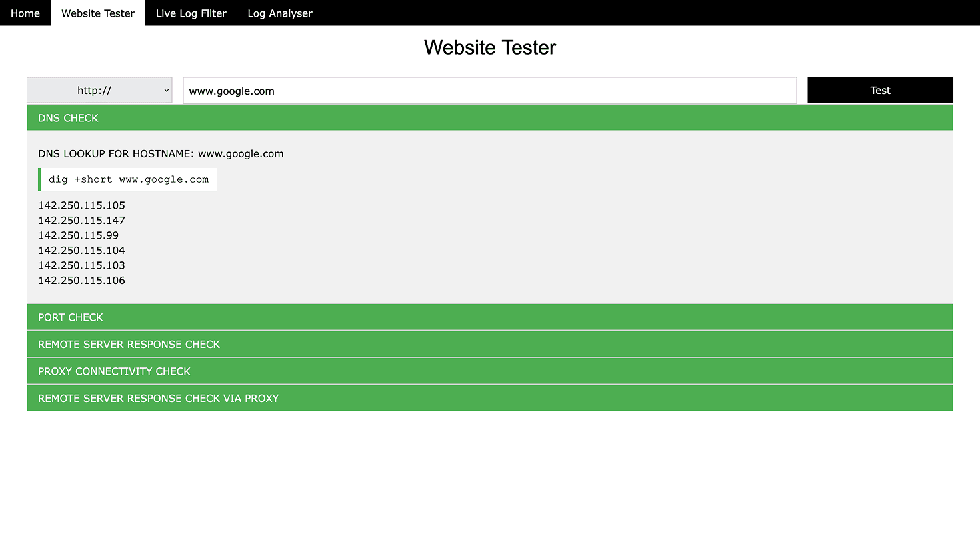Expand REMOTE SERVER RESPONSE CHECK section
Screen dimensions: 980x538
(x=490, y=344)
